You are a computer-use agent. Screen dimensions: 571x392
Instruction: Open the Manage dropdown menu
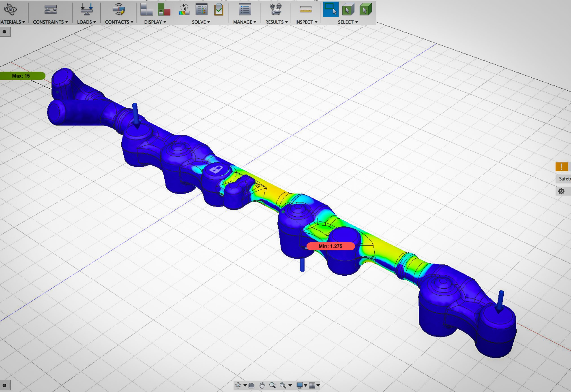[x=245, y=22]
